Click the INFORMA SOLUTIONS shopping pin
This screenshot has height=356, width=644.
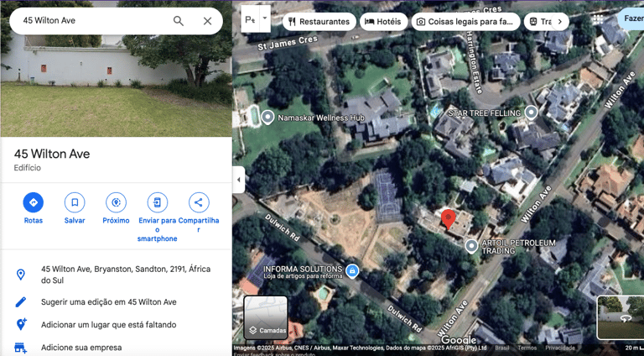[x=352, y=271]
